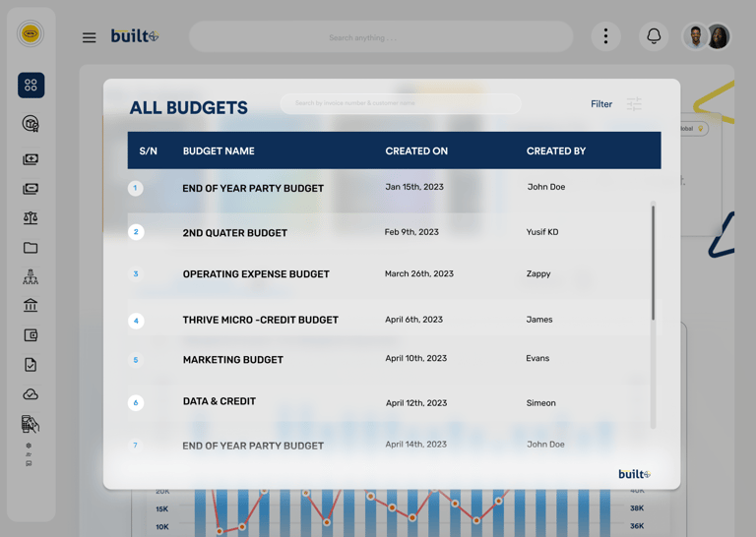Click the yellow company logo in sidebar
The image size is (756, 537).
click(x=31, y=33)
